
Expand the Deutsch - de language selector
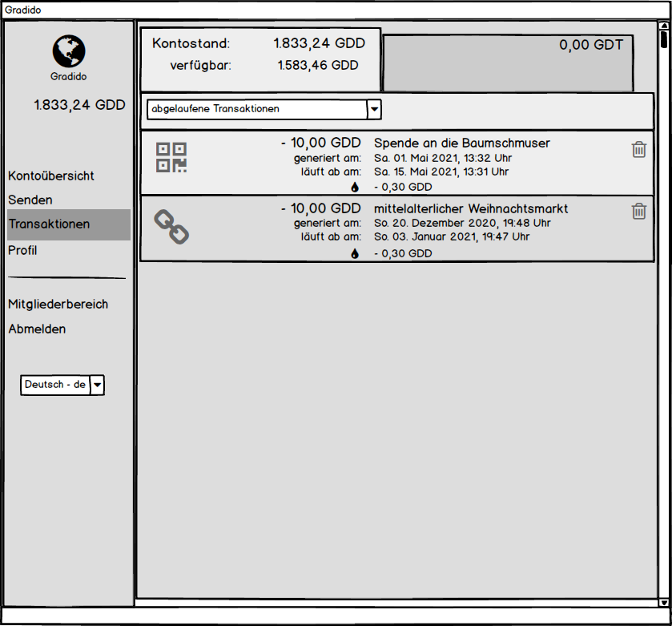97,386
